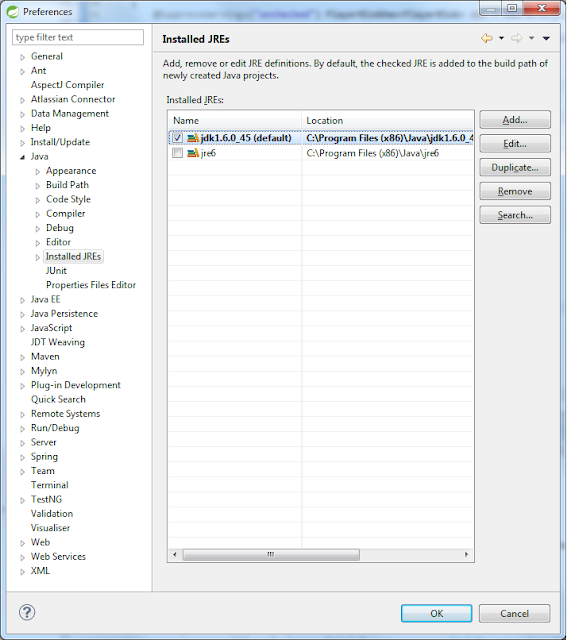Screen dimensions: 567x640
Task: Open the forward history dropdown arrow
Action: pos(531,38)
